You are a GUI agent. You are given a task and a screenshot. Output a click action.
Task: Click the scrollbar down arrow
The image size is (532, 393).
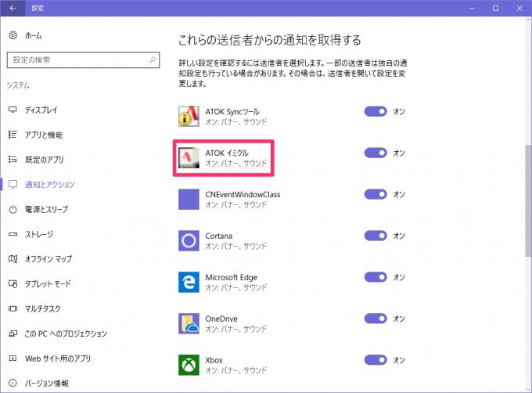(x=528, y=390)
